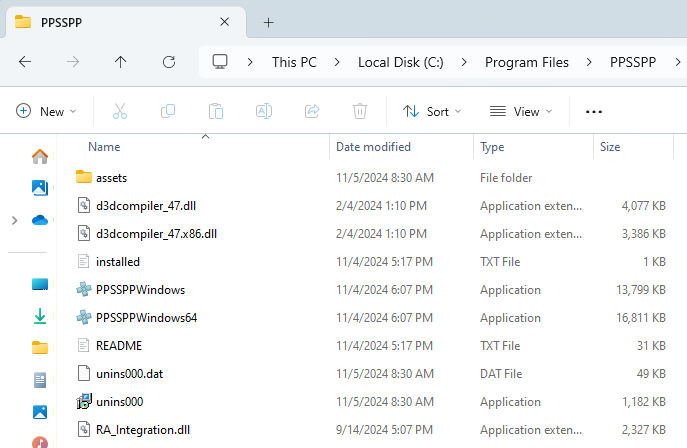Open the New item dropdown
The height and width of the screenshot is (448, 687).
[46, 111]
